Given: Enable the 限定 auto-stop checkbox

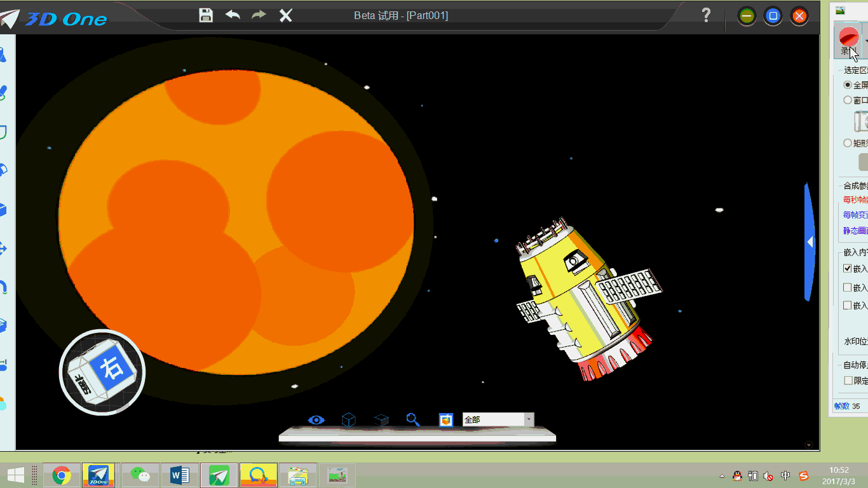Looking at the screenshot, I should [x=848, y=381].
